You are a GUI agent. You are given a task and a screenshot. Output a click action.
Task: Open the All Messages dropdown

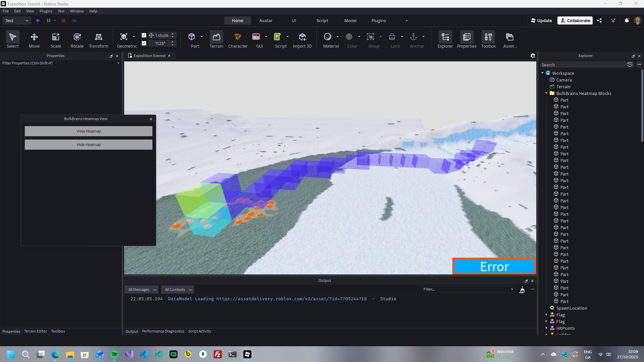tap(142, 290)
